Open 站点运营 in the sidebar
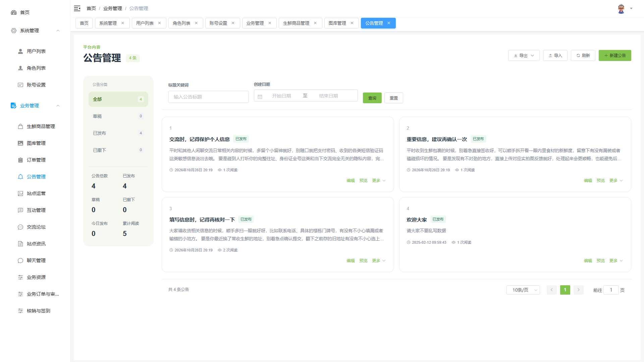This screenshot has height=362, width=644. 36,193
